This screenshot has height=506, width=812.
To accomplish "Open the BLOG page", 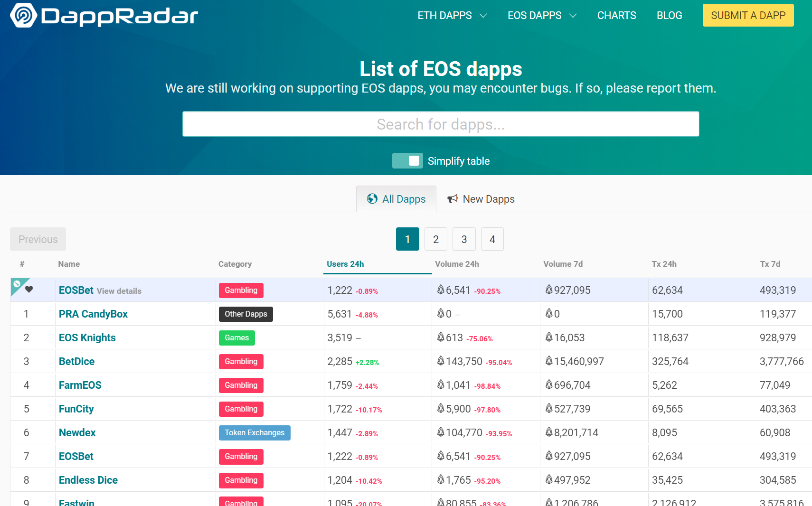I will pos(669,15).
